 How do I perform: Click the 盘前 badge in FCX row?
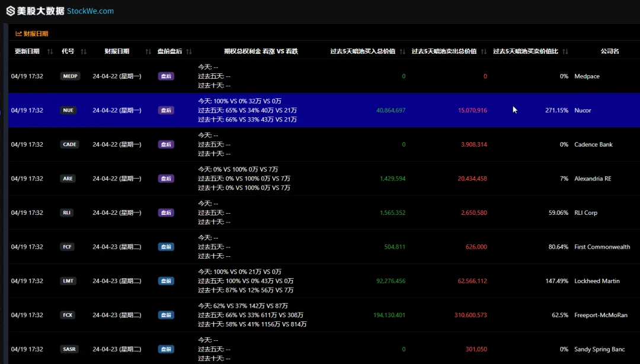[x=166, y=315]
